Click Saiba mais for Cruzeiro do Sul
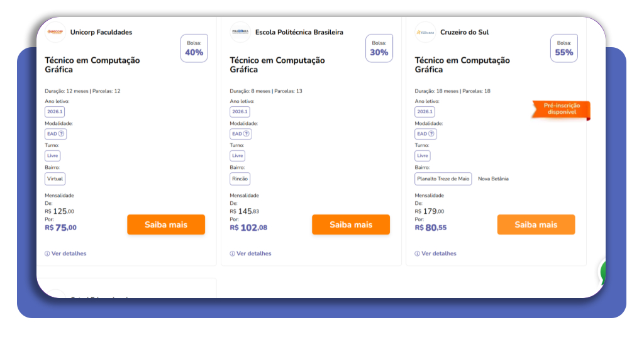Image resolution: width=644 pixels, height=337 pixels. pos(536,224)
